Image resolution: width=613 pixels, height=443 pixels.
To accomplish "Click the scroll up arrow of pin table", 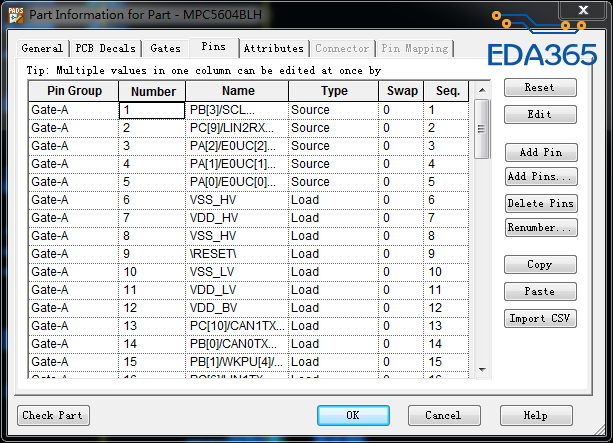I will point(482,90).
